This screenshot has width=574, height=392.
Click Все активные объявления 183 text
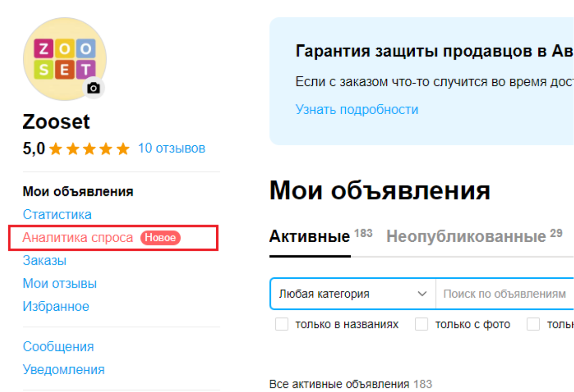click(351, 384)
